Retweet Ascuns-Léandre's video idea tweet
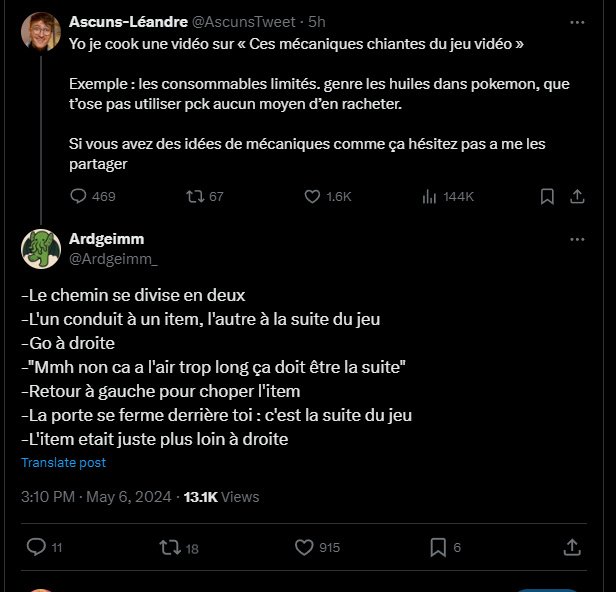The height and width of the screenshot is (592, 616). point(195,197)
